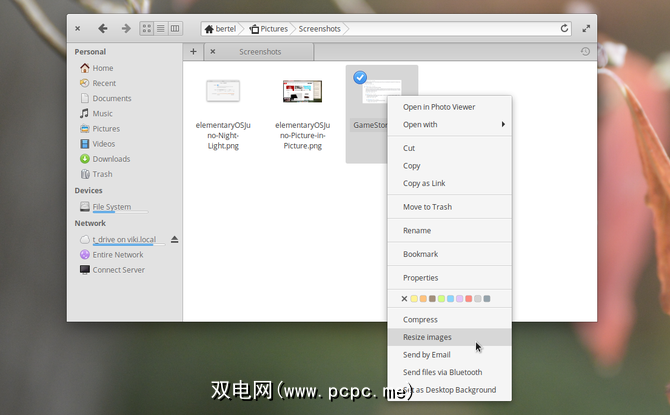Screen dimensions: 670x415
Task: Expand the Open with submenu
Action: click(450, 124)
